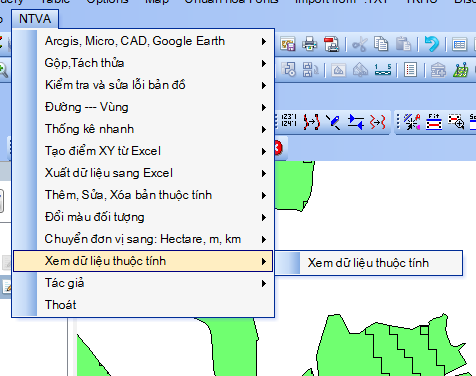Image resolution: width=476 pixels, height=376 pixels.
Task: Expand the Tác giả submenu arrow
Action: (264, 283)
